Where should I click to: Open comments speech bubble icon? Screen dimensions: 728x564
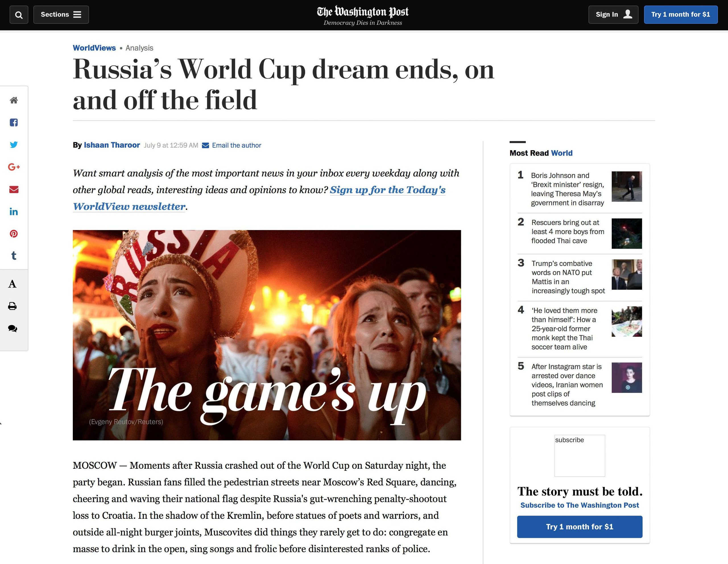coord(12,328)
